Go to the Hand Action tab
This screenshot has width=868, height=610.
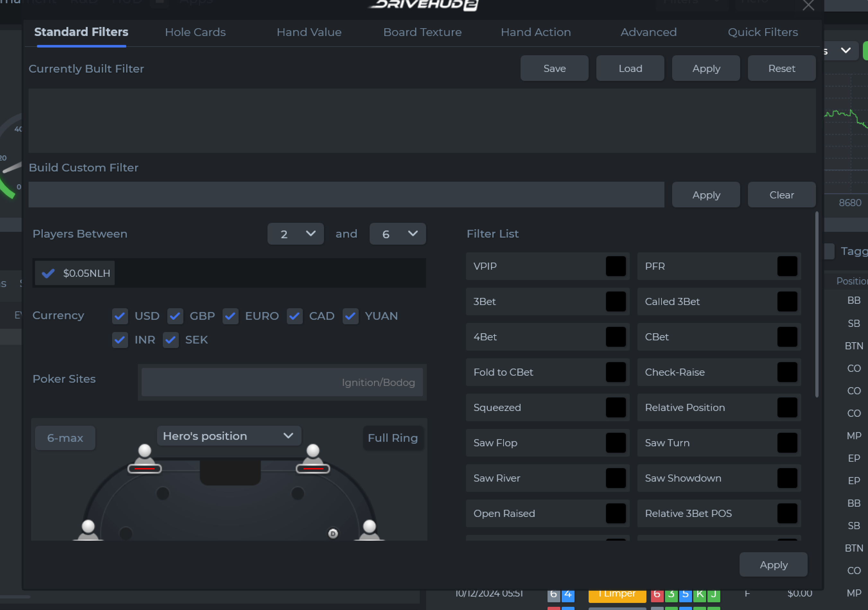536,32
